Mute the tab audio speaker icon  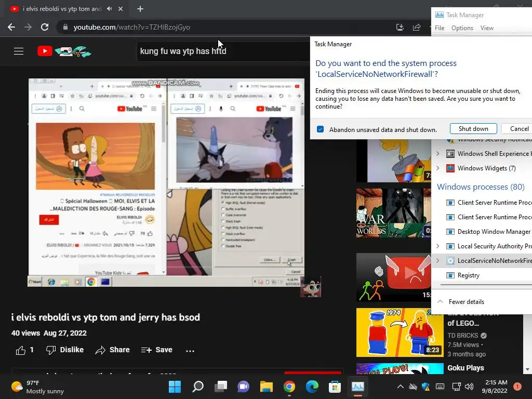109,9
